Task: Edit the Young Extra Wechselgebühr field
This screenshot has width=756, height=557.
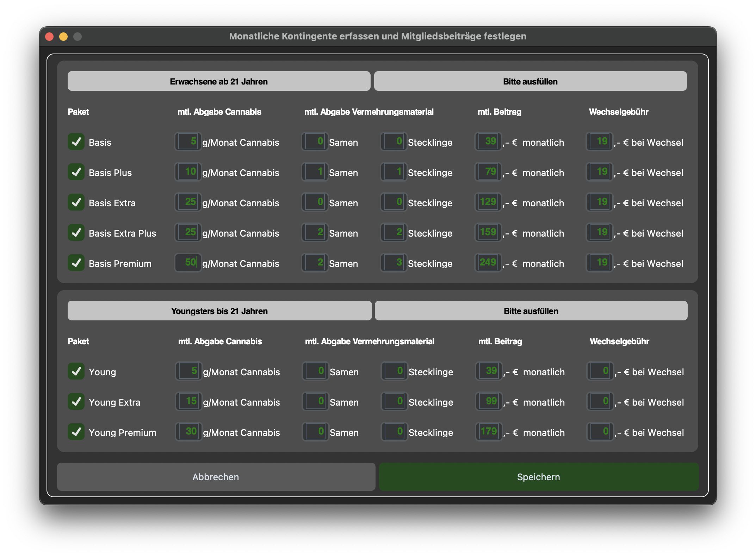Action: (600, 401)
